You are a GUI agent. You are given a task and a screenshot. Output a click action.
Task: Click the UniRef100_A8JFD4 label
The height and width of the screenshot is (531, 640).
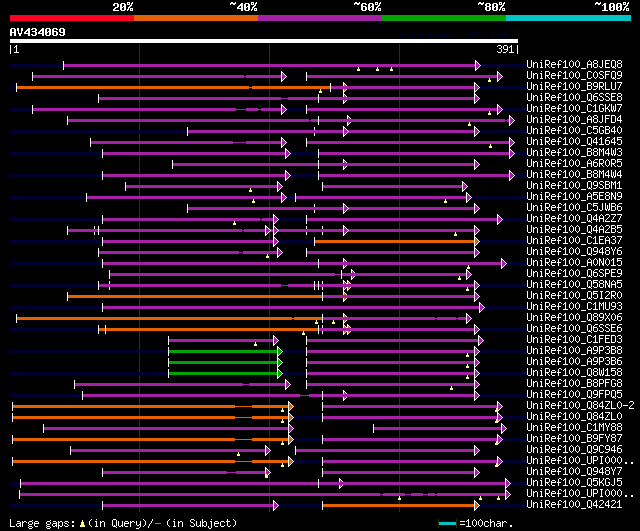574,119
